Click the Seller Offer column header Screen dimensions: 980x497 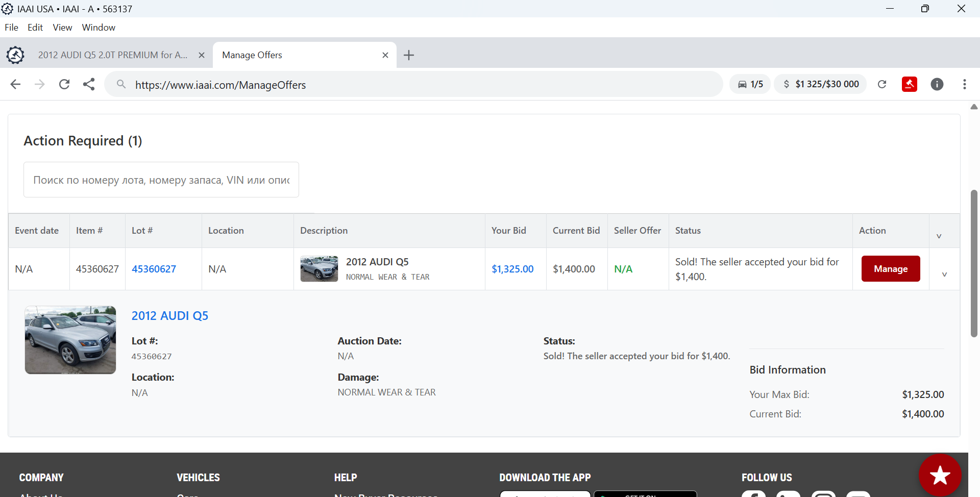coord(638,231)
